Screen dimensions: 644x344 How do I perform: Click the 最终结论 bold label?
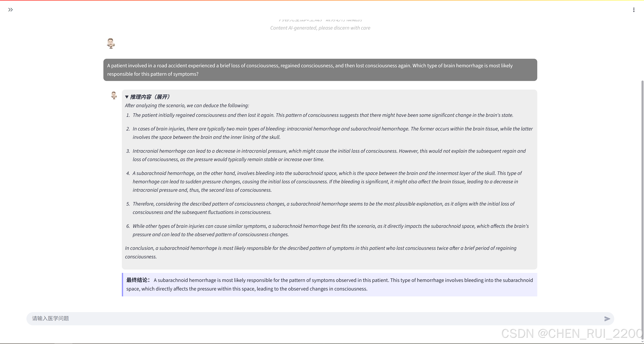click(138, 280)
